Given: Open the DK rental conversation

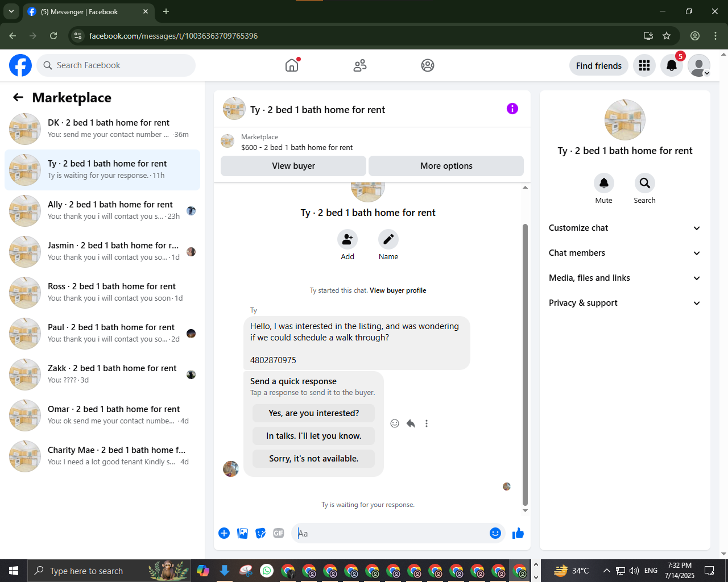Looking at the screenshot, I should [x=102, y=129].
